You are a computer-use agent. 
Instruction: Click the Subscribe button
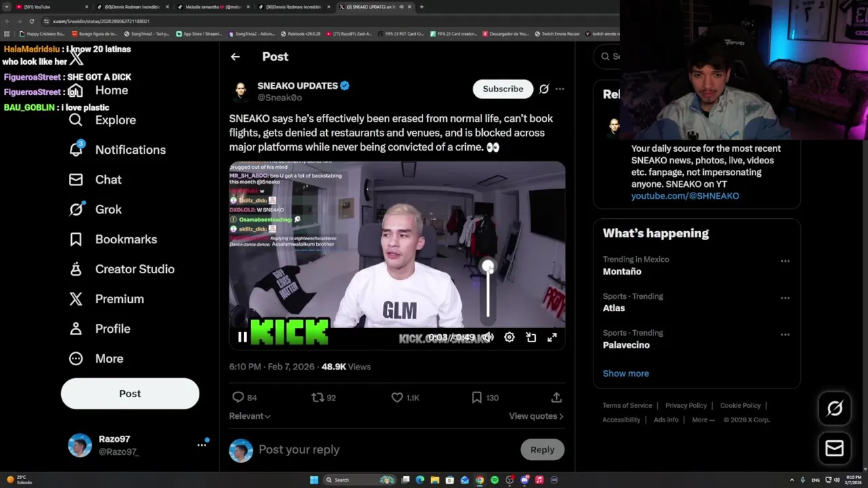pyautogui.click(x=503, y=89)
